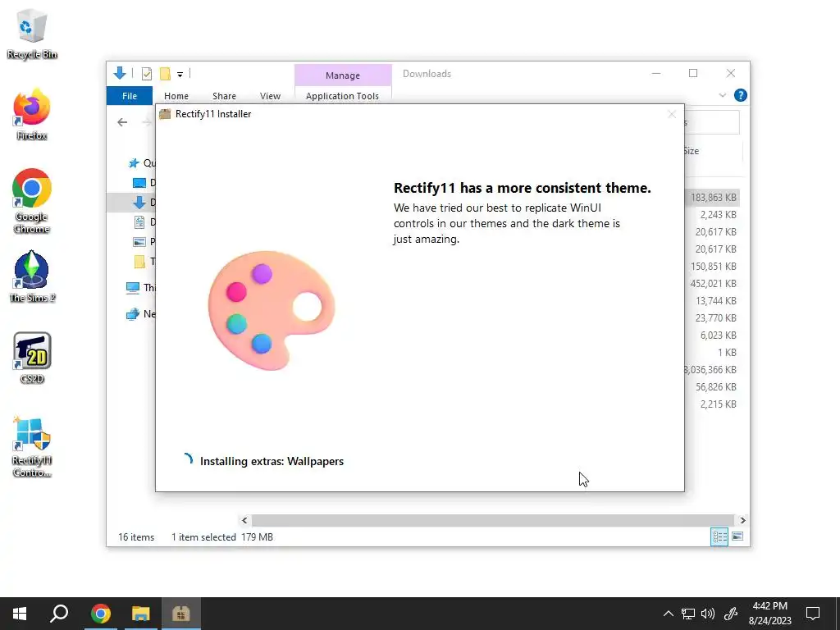The height and width of the screenshot is (630, 840).
Task: Click Explorer quick access down-arrow icon
Action: [x=120, y=73]
